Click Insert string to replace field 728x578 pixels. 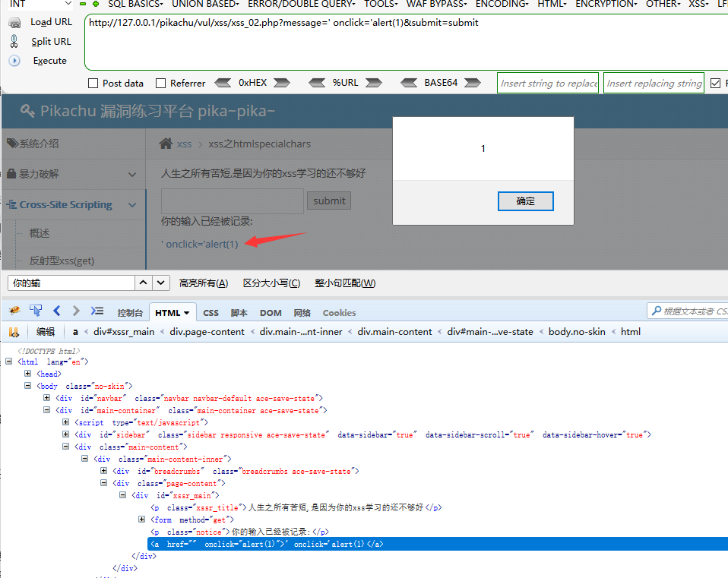(x=548, y=83)
